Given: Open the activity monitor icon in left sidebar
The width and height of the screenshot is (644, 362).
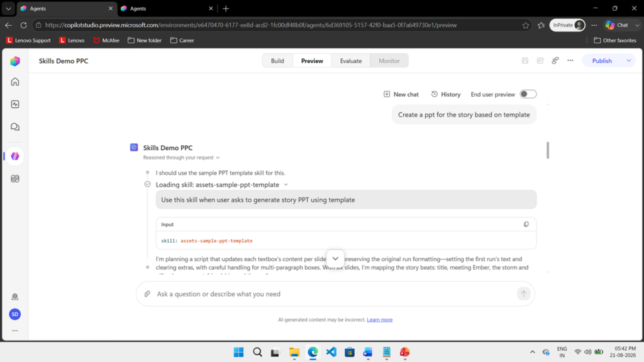Looking at the screenshot, I should click(15, 104).
